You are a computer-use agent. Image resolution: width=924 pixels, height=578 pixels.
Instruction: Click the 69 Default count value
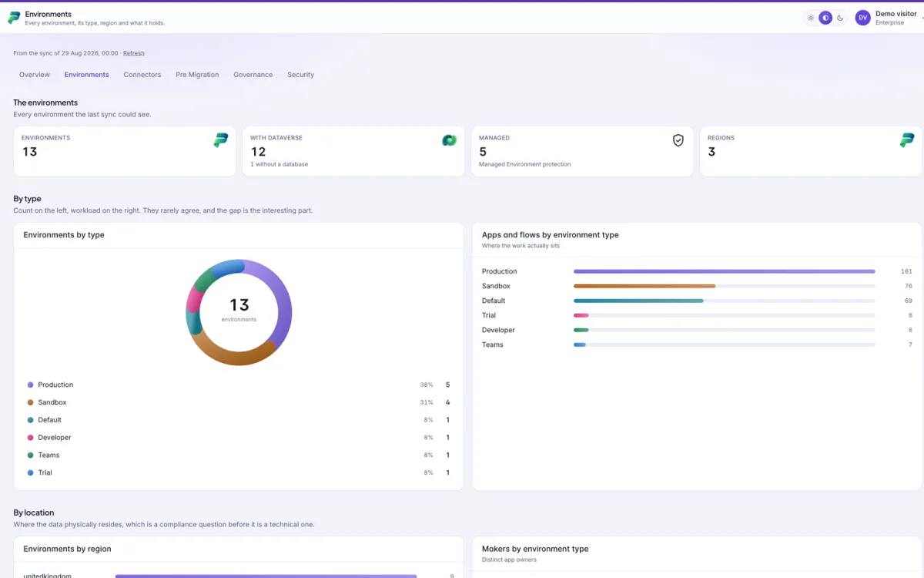point(908,301)
